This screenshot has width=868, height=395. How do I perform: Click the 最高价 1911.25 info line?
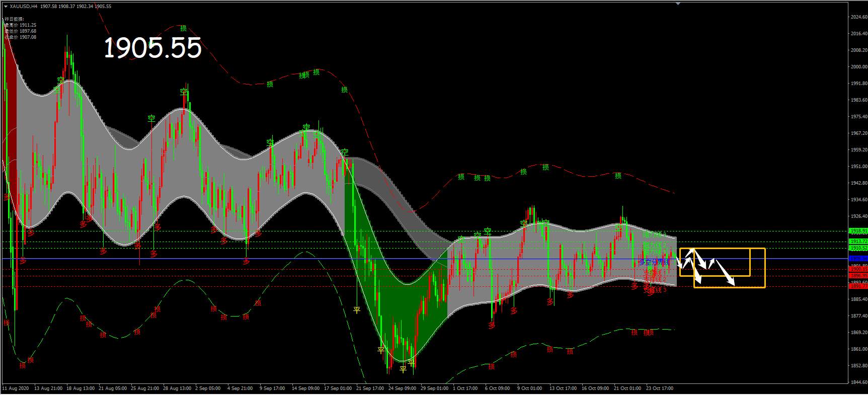pos(21,25)
